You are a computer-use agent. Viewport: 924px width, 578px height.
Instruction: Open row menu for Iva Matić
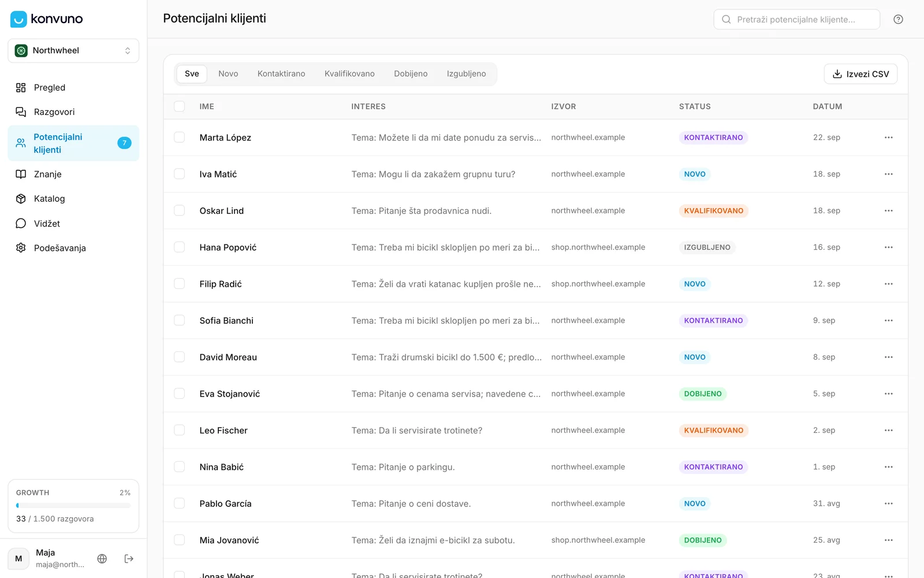click(x=889, y=174)
